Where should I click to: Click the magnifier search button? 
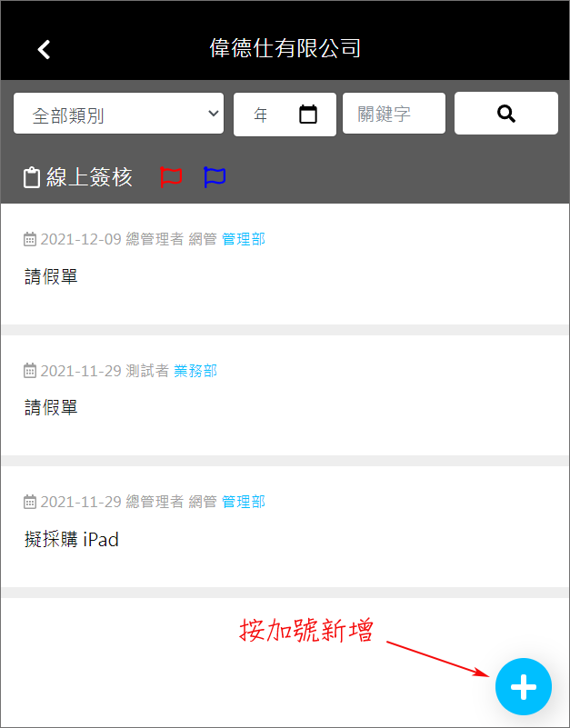click(505, 114)
